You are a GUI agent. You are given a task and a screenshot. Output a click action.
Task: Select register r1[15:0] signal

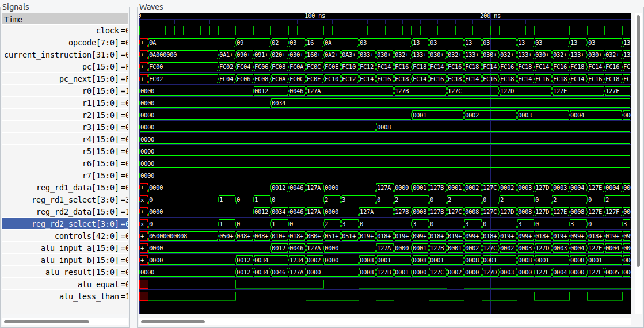tap(65, 103)
